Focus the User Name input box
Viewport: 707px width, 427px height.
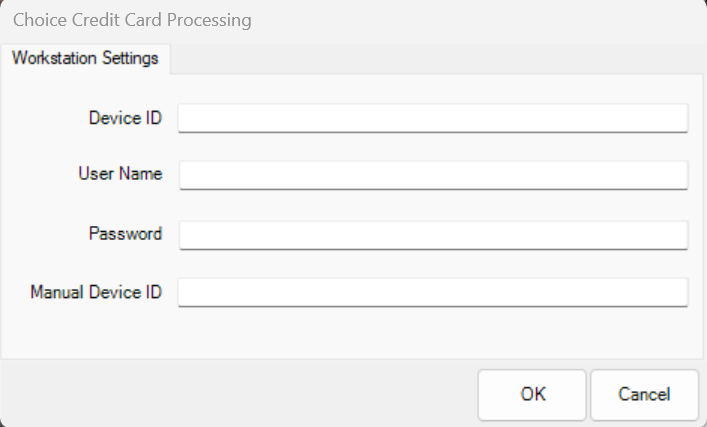[432, 175]
